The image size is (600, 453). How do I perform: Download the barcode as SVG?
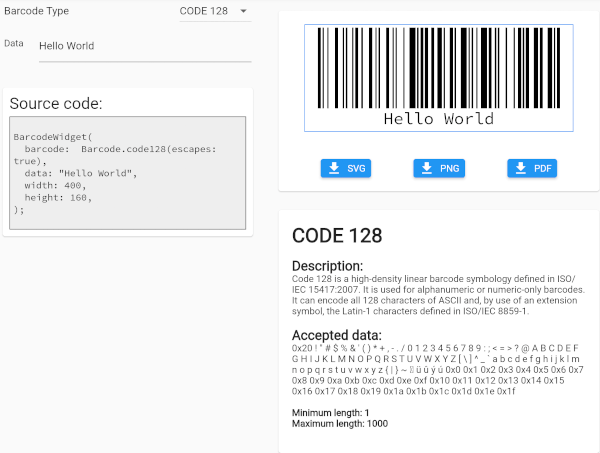(346, 168)
